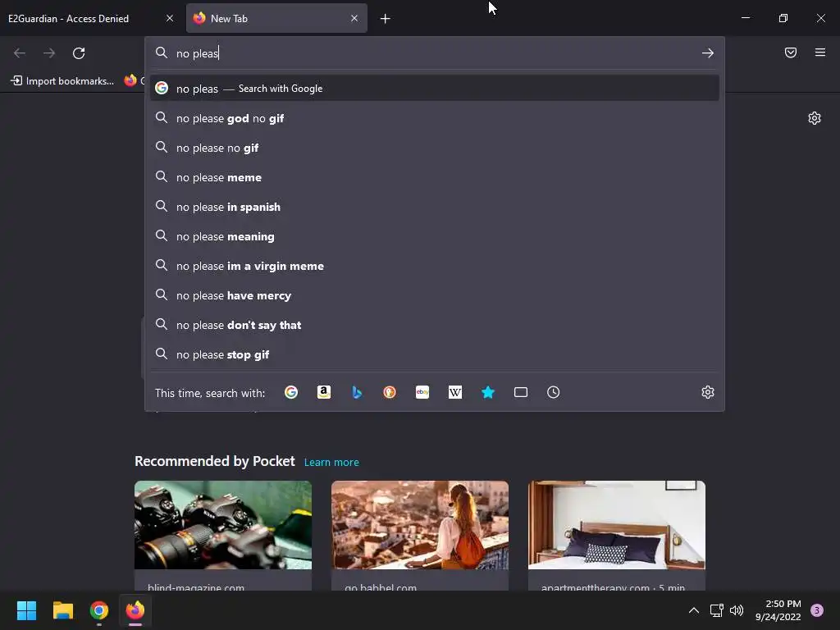Click the Firefox taskbar icon
This screenshot has height=630, width=840.
[x=135, y=610]
